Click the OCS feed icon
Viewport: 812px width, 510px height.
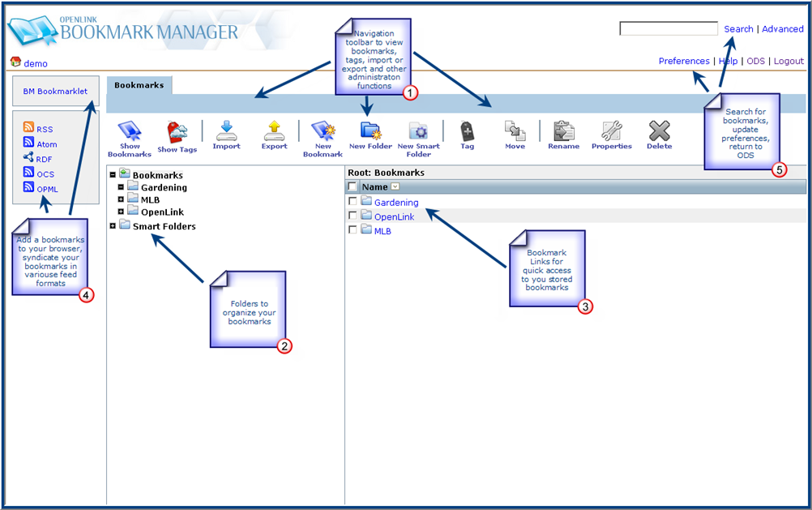(28, 172)
